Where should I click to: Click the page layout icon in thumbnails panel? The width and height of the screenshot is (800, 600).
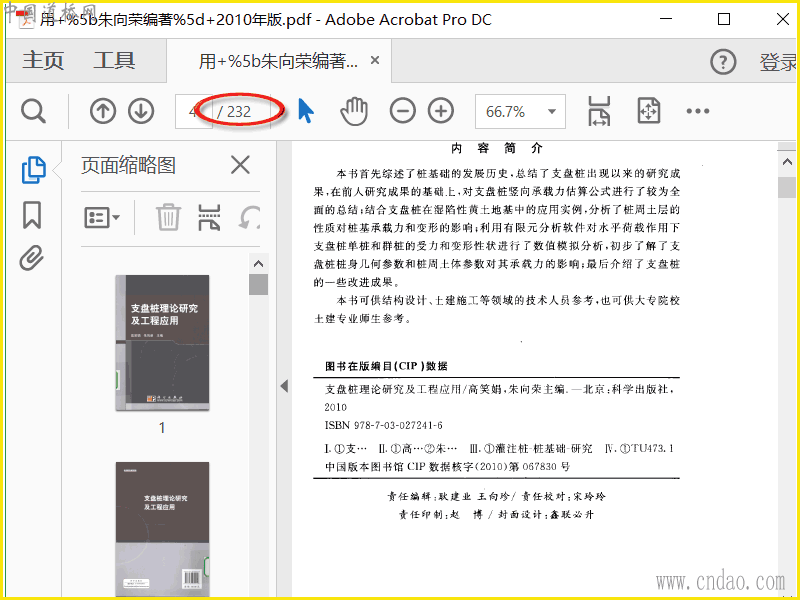[209, 217]
